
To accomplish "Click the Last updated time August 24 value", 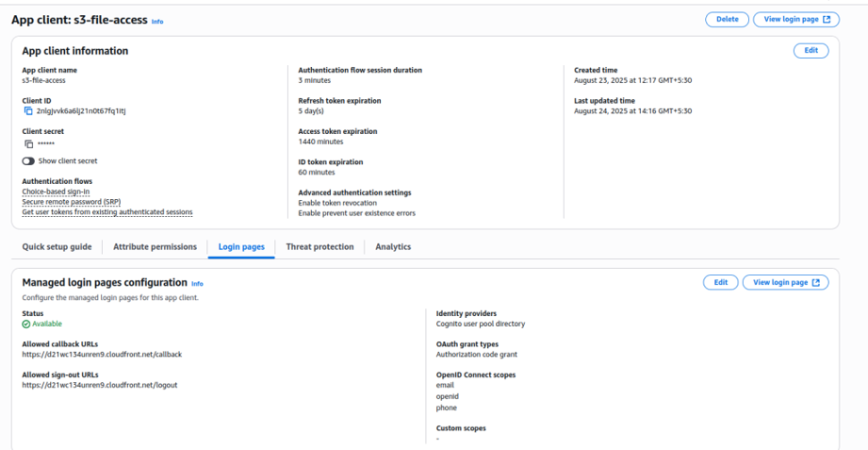I will point(632,110).
